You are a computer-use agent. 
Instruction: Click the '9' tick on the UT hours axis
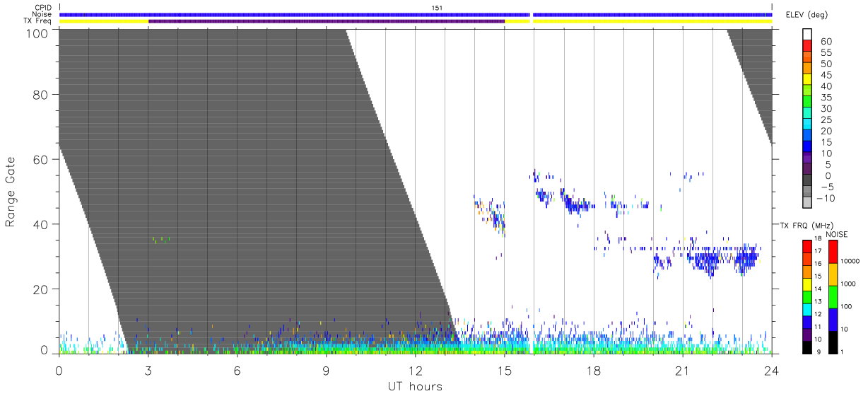326,371
